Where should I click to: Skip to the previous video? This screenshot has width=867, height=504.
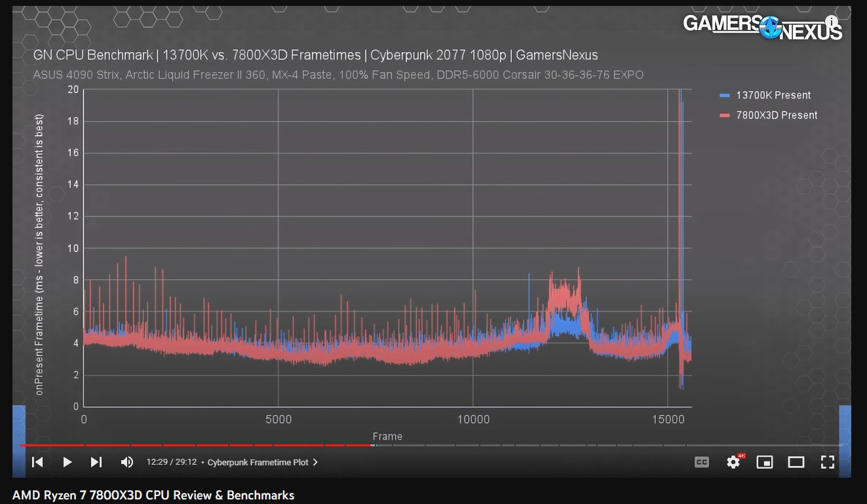(38, 462)
